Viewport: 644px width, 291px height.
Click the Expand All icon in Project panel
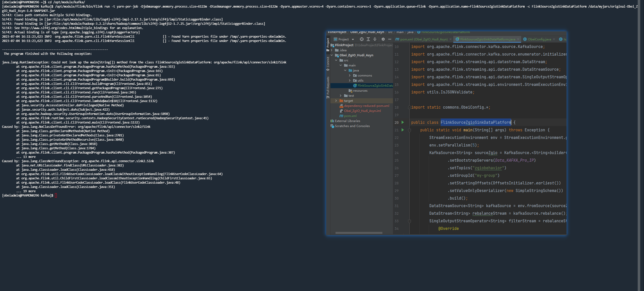[x=368, y=39]
